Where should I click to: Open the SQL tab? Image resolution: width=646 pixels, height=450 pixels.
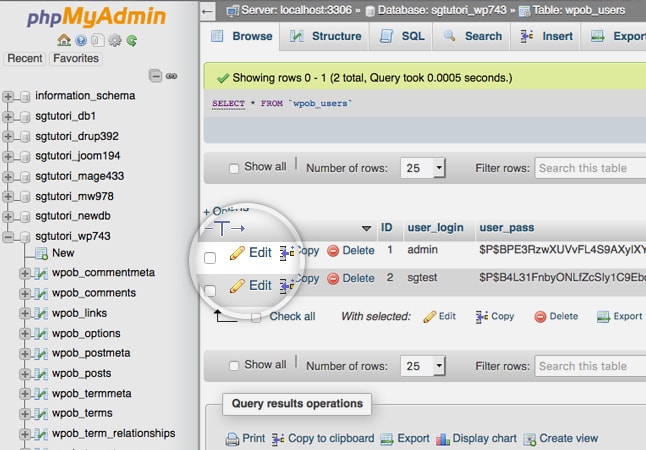pyautogui.click(x=402, y=36)
